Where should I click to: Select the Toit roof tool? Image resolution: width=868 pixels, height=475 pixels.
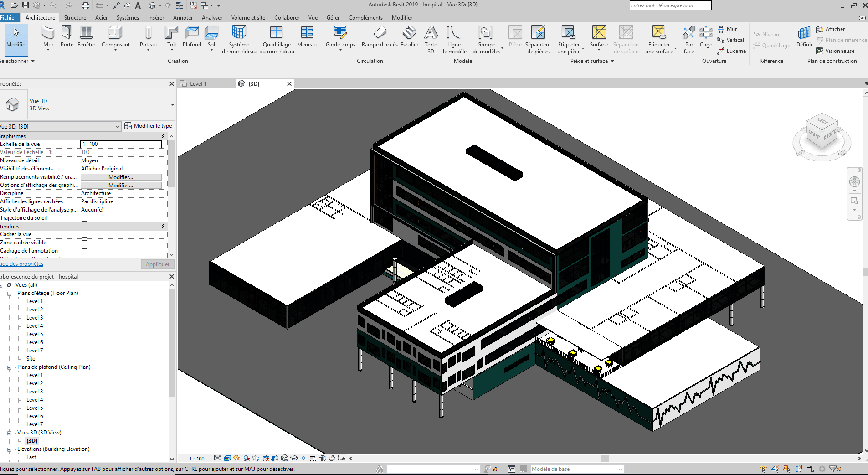(x=172, y=37)
